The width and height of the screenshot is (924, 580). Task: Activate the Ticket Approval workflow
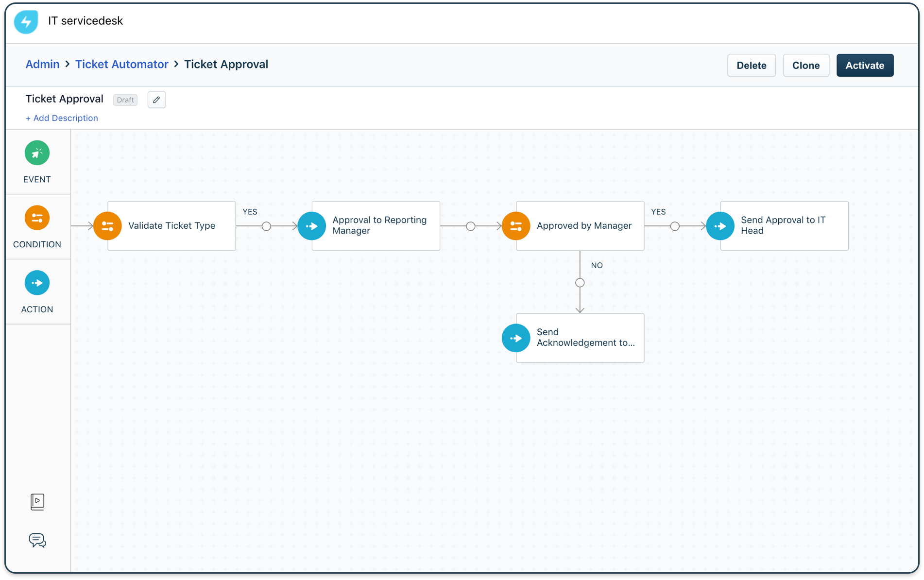[x=865, y=65]
